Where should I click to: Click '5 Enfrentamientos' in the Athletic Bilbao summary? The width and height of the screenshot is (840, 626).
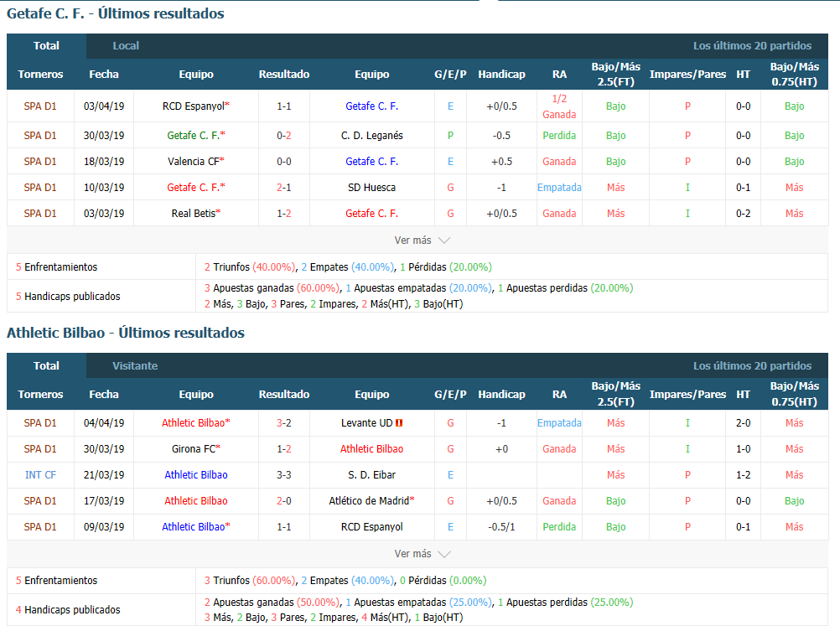pyautogui.click(x=57, y=580)
